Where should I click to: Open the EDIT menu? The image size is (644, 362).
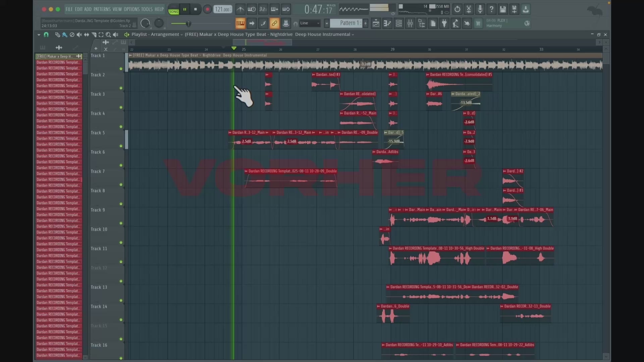tap(79, 9)
